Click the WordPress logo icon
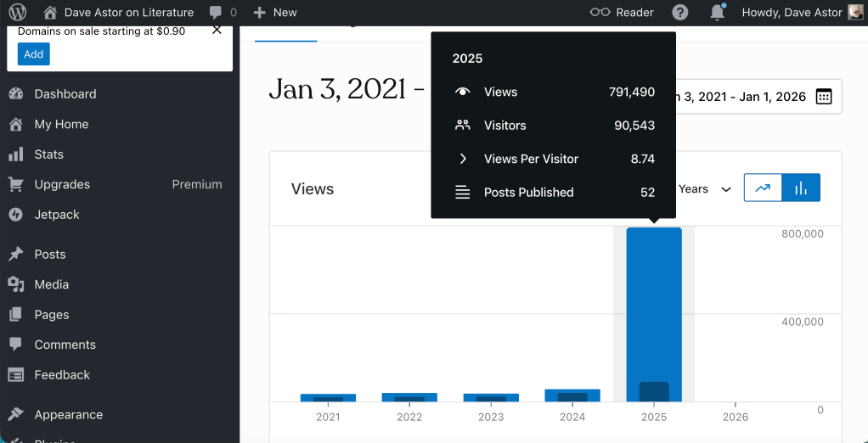The width and height of the screenshot is (868, 443). 18,13
